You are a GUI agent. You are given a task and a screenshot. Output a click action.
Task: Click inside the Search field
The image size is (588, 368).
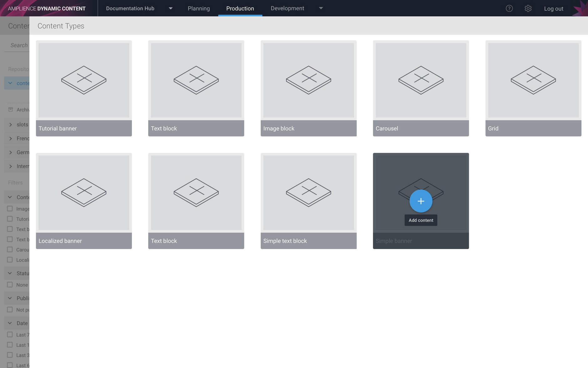(x=19, y=45)
